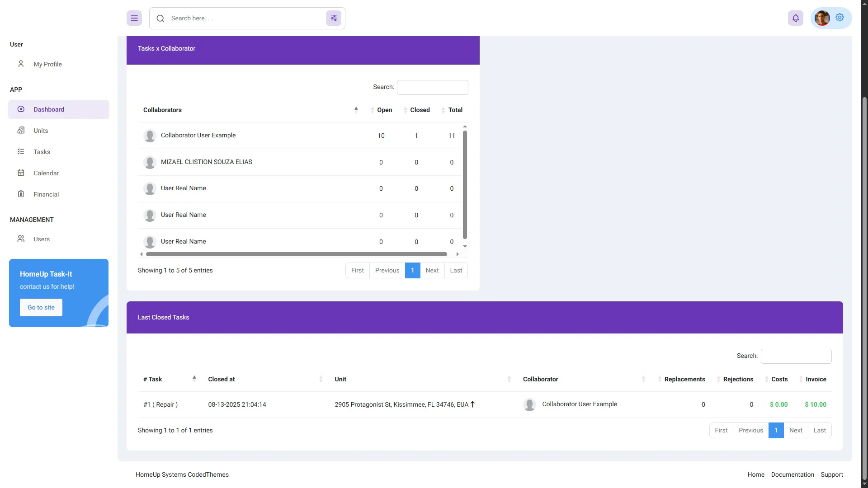
Task: Click Last in closed tasks pagination
Action: (x=820, y=430)
